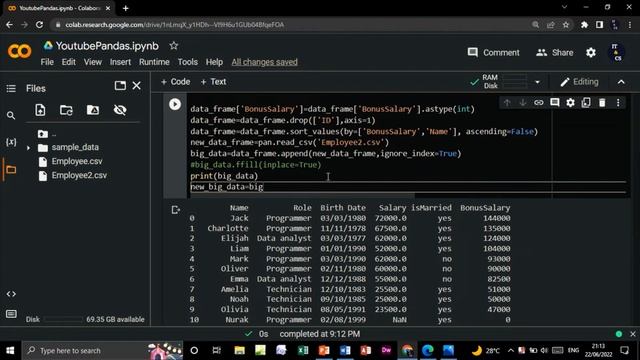The image size is (640, 360).
Task: Open the user account avatar
Action: click(616, 53)
